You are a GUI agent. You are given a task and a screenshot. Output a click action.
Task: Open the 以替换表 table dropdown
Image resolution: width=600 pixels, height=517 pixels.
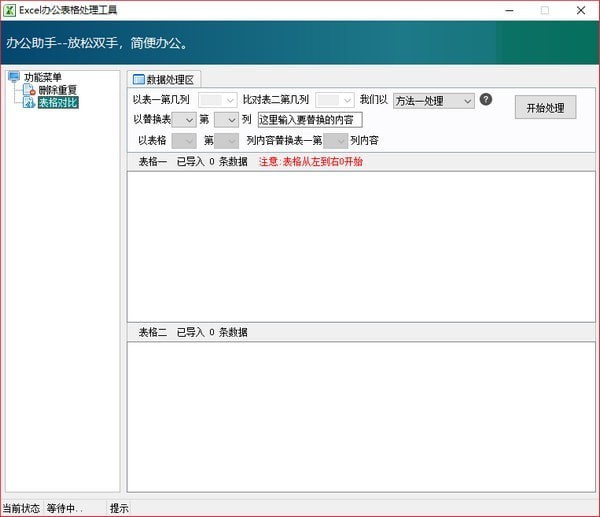tap(184, 120)
